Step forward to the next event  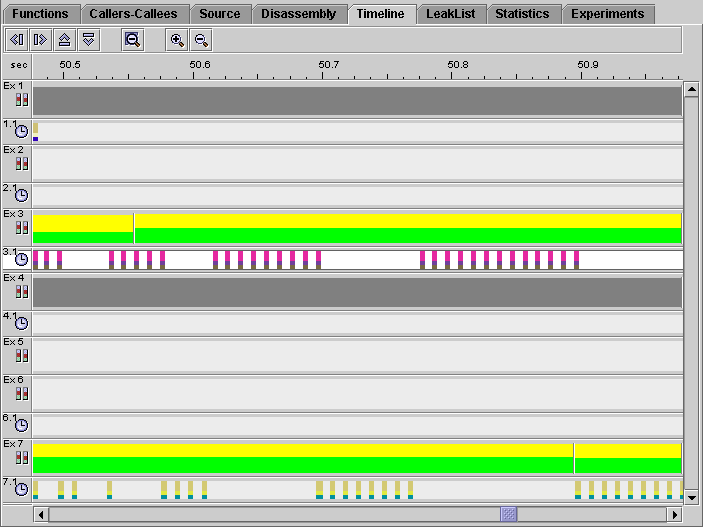pos(40,40)
